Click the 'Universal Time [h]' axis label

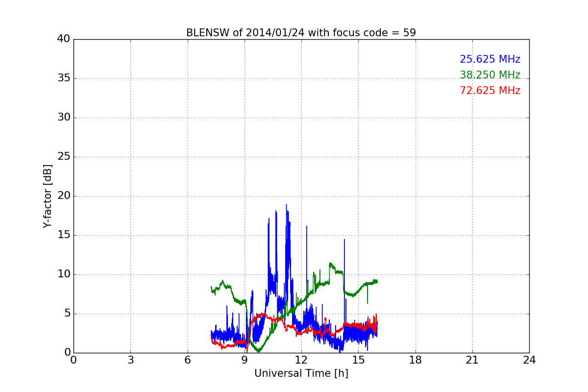301,373
